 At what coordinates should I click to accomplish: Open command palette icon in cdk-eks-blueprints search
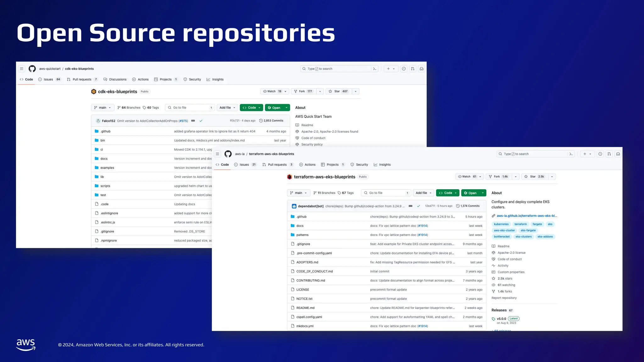point(375,69)
